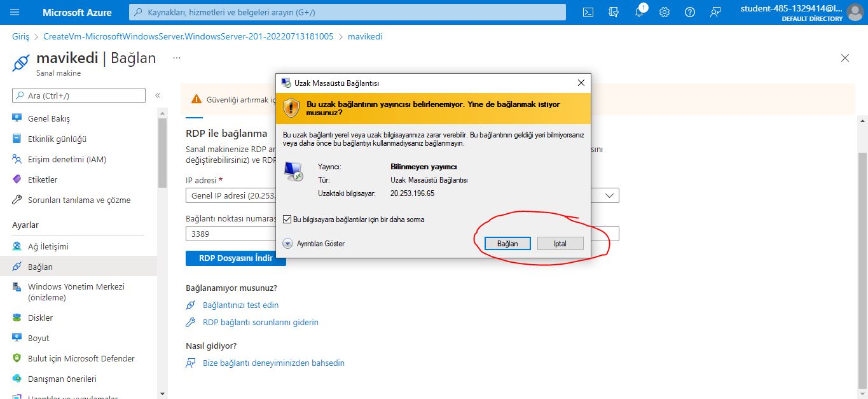Viewport: 868px width, 399px height.
Task: Click the Diskler icon
Action: tap(17, 318)
